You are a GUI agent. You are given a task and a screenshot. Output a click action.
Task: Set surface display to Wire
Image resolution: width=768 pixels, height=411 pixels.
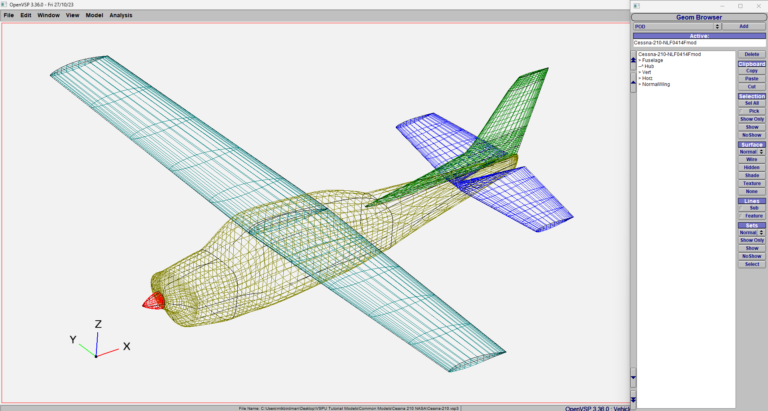[x=751, y=159]
